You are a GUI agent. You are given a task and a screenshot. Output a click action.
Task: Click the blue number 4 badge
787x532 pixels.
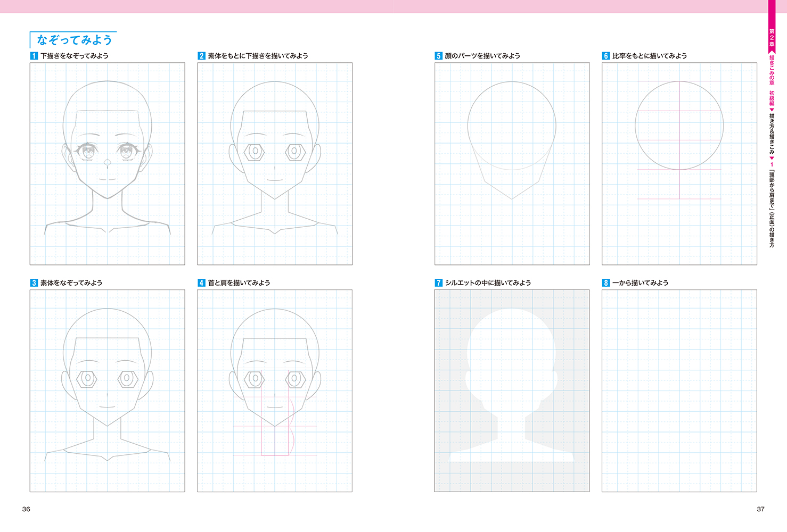click(x=201, y=283)
